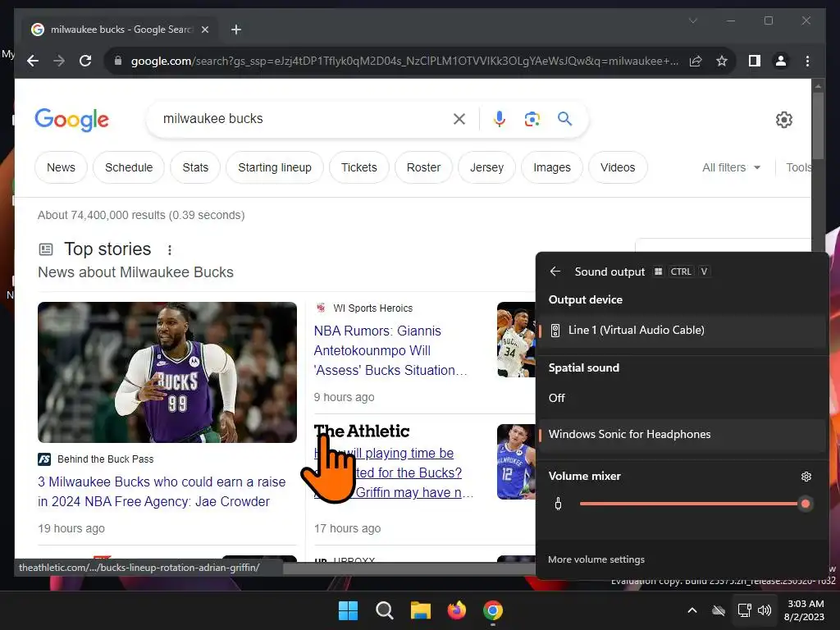This screenshot has height=630, width=840.
Task: Open Windows Start menu
Action: (348, 610)
